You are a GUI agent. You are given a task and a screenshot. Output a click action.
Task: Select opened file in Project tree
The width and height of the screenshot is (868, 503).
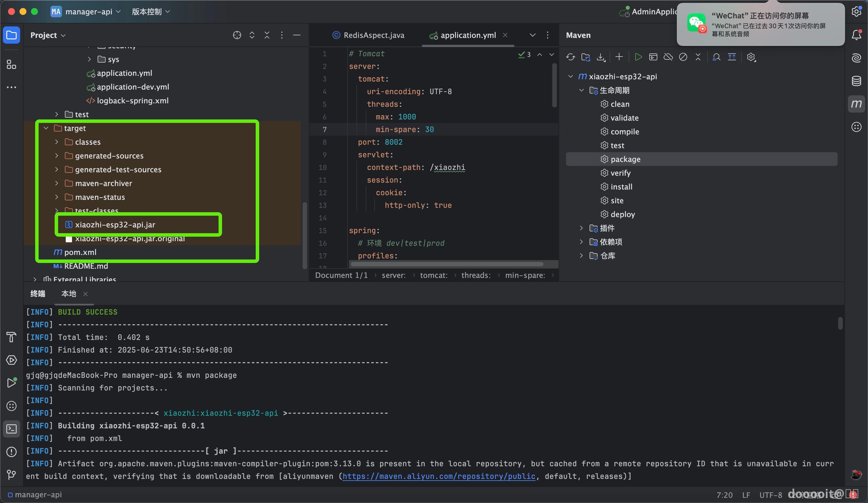[237, 35]
